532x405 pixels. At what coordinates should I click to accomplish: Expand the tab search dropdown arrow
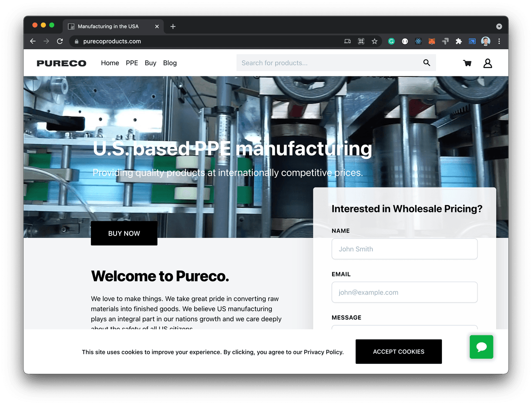pos(499,27)
